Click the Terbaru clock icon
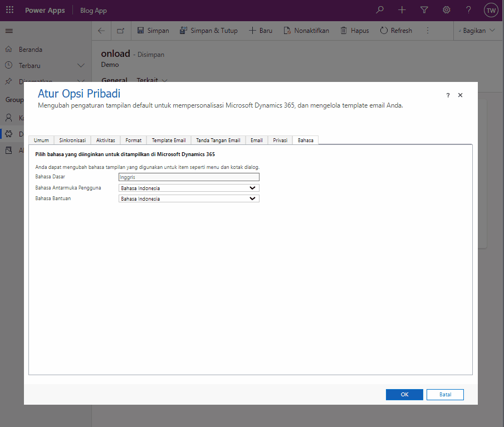The image size is (504, 427). [9, 65]
